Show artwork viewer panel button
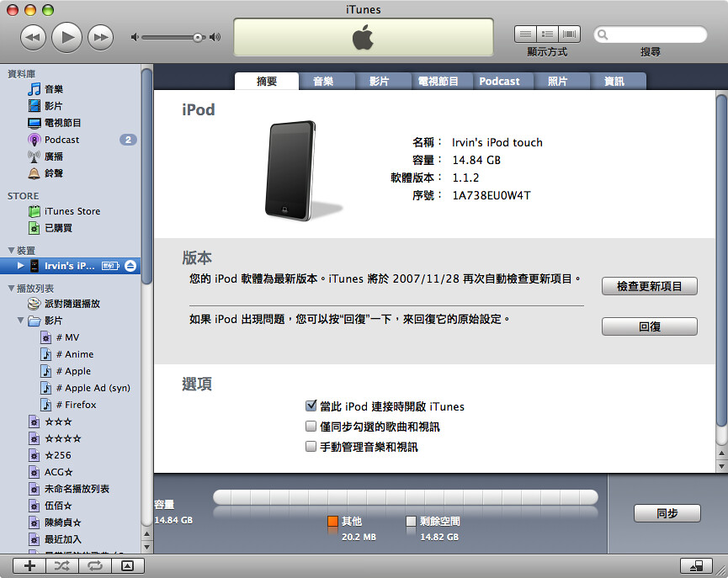 [x=127, y=565]
